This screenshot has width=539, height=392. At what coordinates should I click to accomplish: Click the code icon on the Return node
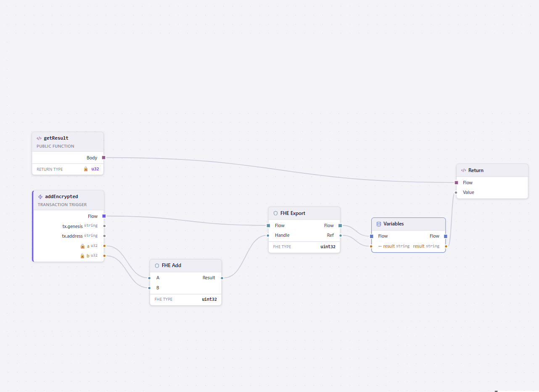[x=463, y=170]
